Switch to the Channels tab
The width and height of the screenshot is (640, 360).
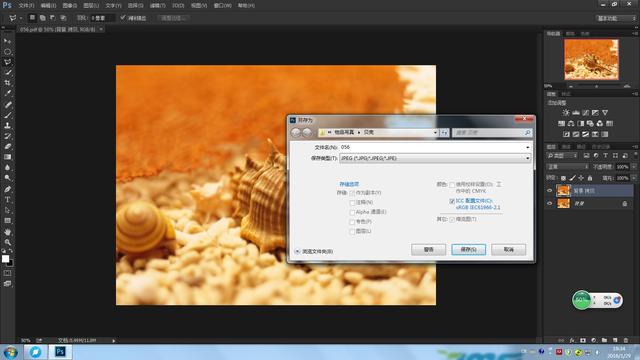pos(566,147)
